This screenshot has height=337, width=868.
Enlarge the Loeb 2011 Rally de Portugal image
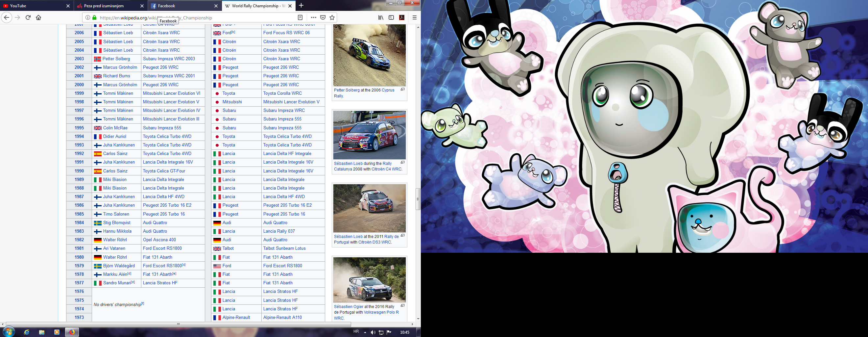(x=402, y=236)
